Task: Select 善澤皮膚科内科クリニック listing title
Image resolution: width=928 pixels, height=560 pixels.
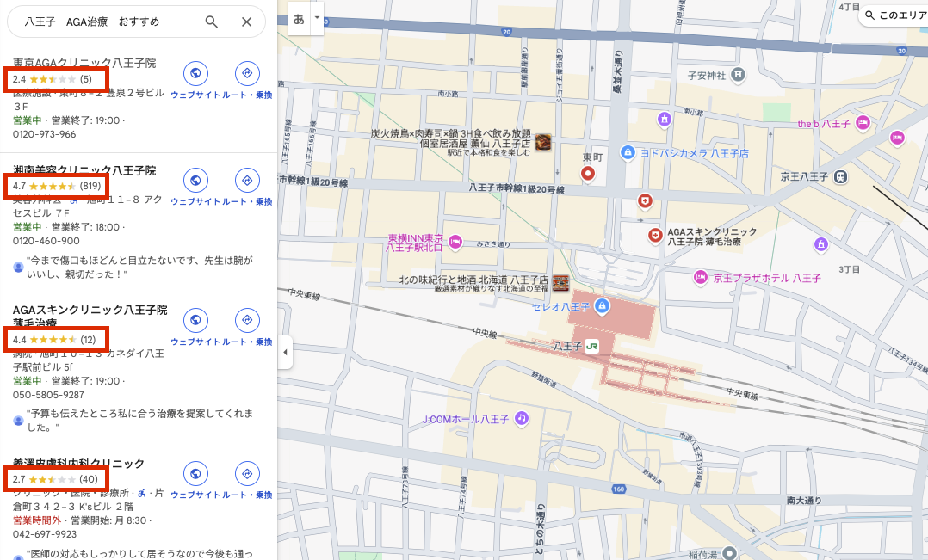Action: (x=78, y=463)
